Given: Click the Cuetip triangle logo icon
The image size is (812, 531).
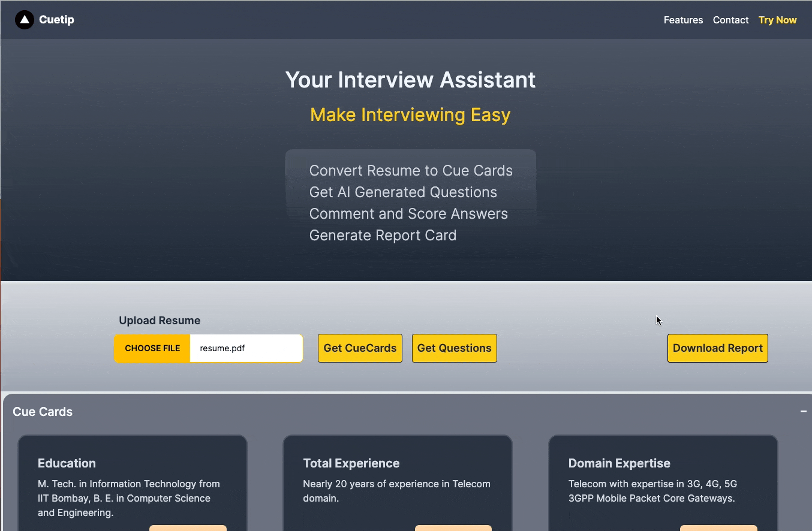Looking at the screenshot, I should click(x=25, y=20).
